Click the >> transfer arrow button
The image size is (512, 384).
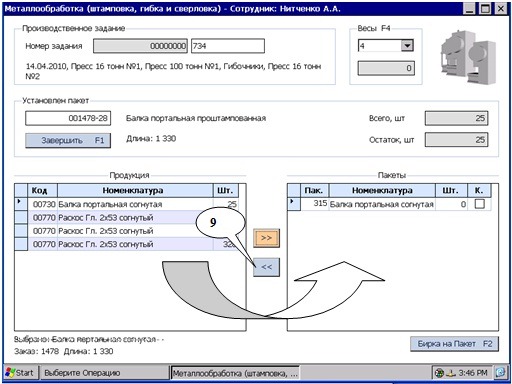(x=266, y=238)
